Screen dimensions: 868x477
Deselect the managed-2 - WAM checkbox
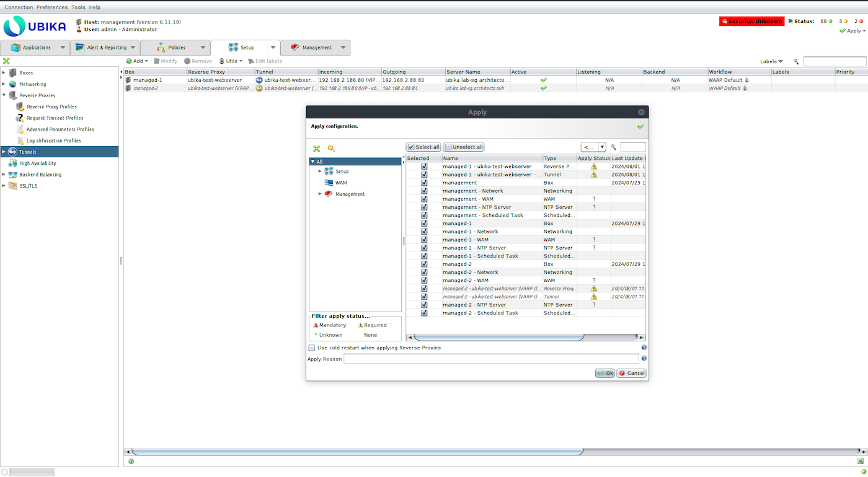coord(424,281)
